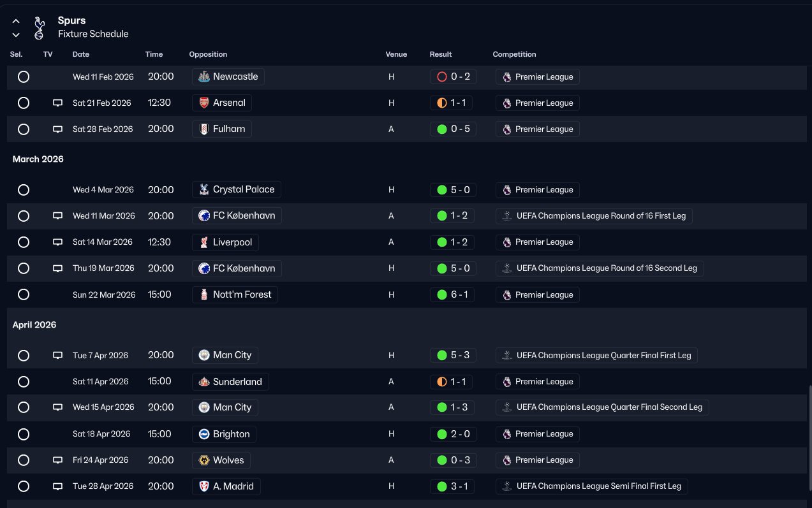The width and height of the screenshot is (812, 508).
Task: Select the Brighton fixture radio button
Action: [x=24, y=434]
